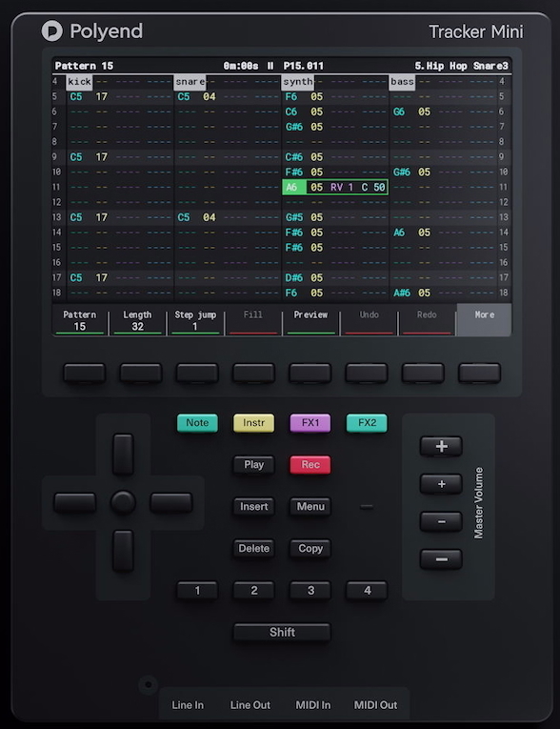Select the Note column button
The image size is (560, 729).
click(x=197, y=423)
